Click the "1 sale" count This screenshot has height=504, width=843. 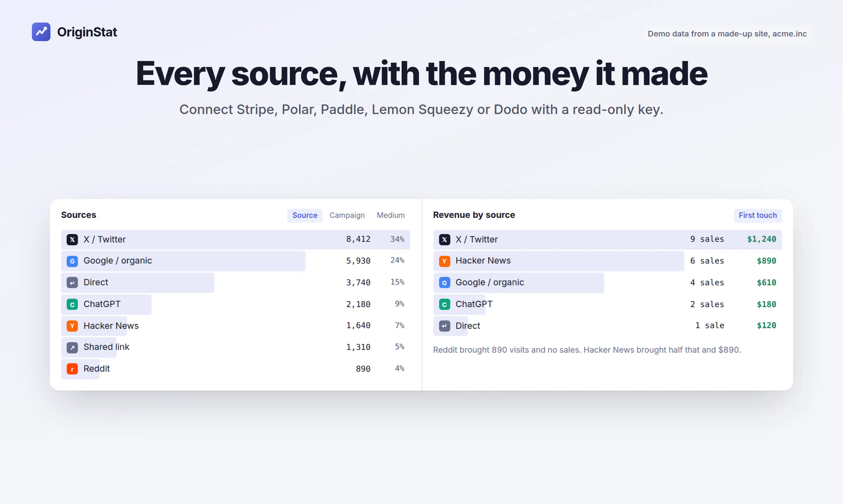tap(710, 326)
